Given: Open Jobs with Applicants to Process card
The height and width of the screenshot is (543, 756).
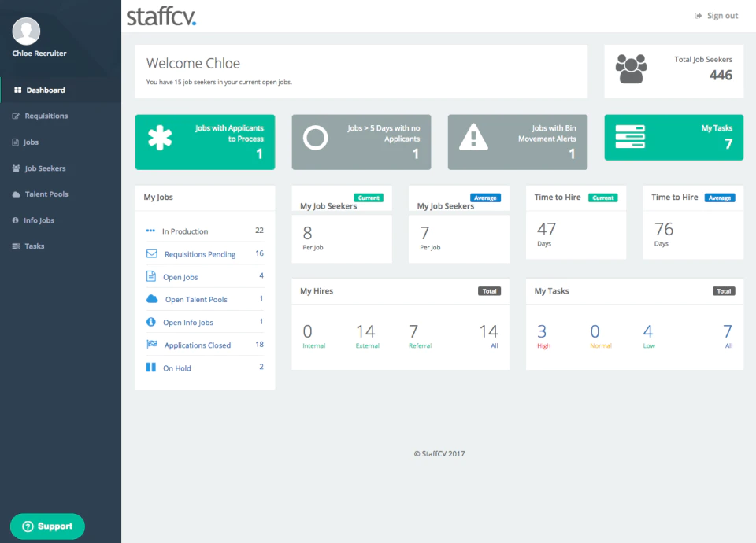Looking at the screenshot, I should pyautogui.click(x=205, y=142).
